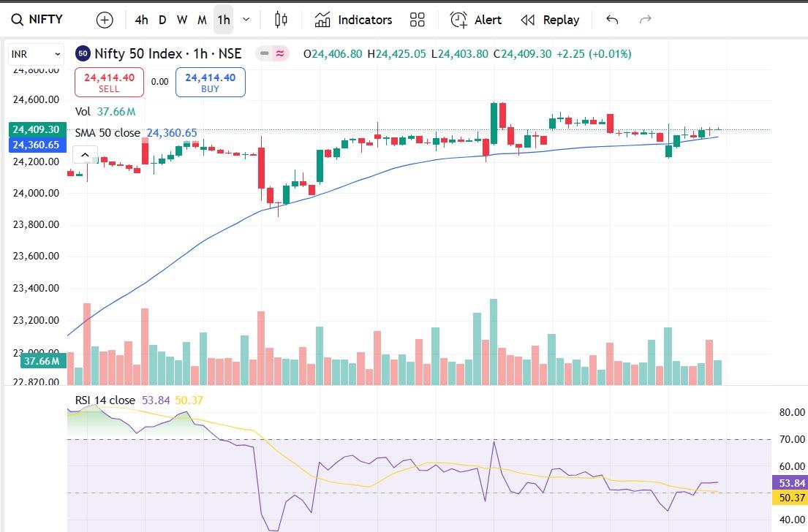808x532 pixels.
Task: Click the 24,360.65 blue SMA label
Action: coord(37,145)
